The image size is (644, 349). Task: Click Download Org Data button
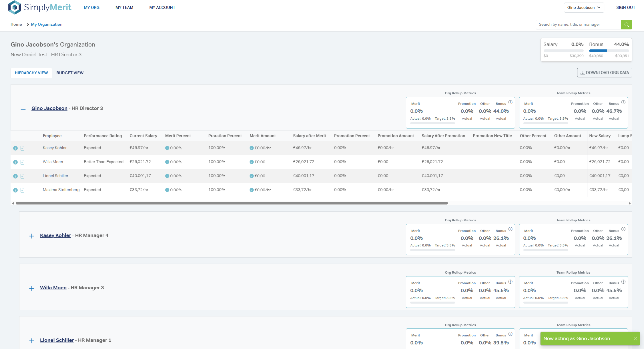tap(605, 73)
